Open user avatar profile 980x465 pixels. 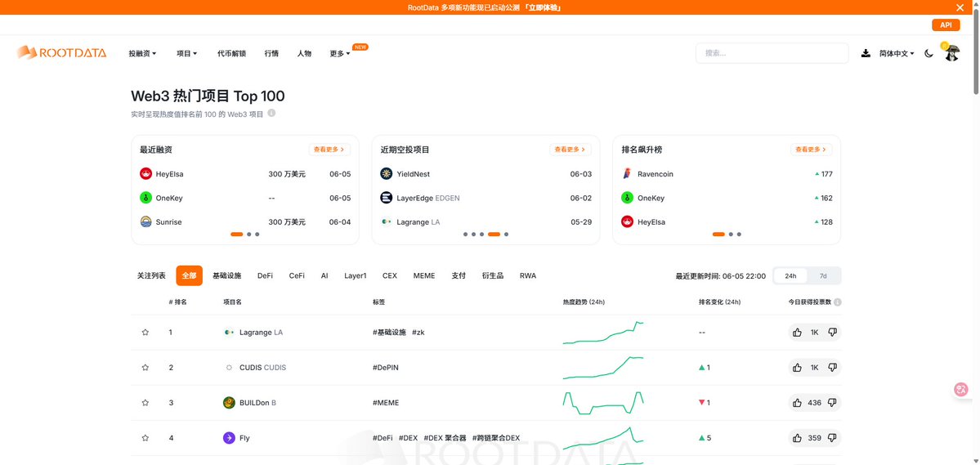(951, 52)
